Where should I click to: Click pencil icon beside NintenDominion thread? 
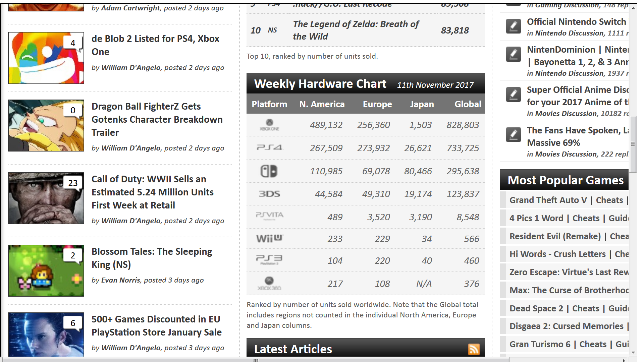point(514,54)
